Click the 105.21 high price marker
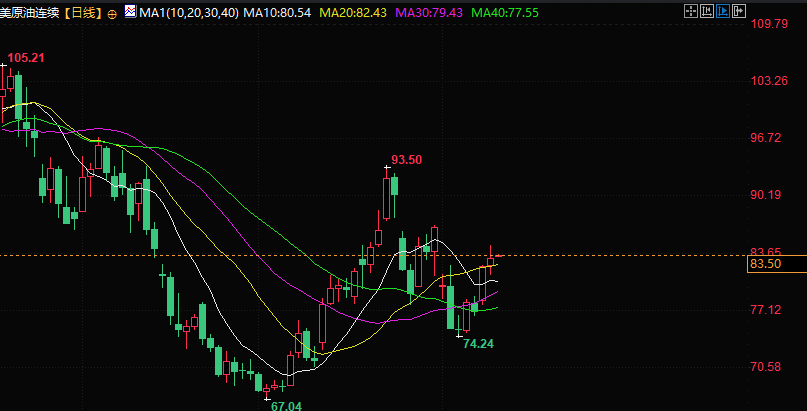The width and height of the screenshot is (807, 411). click(26, 58)
